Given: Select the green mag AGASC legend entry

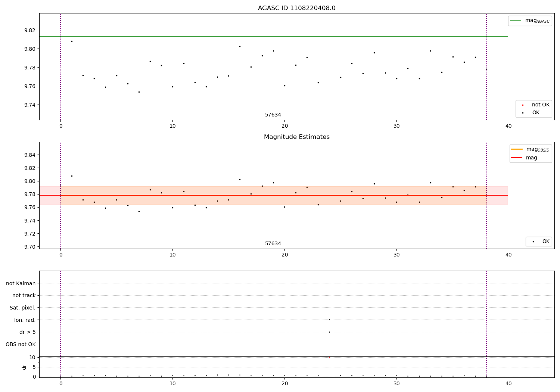Looking at the screenshot, I should pos(530,21).
